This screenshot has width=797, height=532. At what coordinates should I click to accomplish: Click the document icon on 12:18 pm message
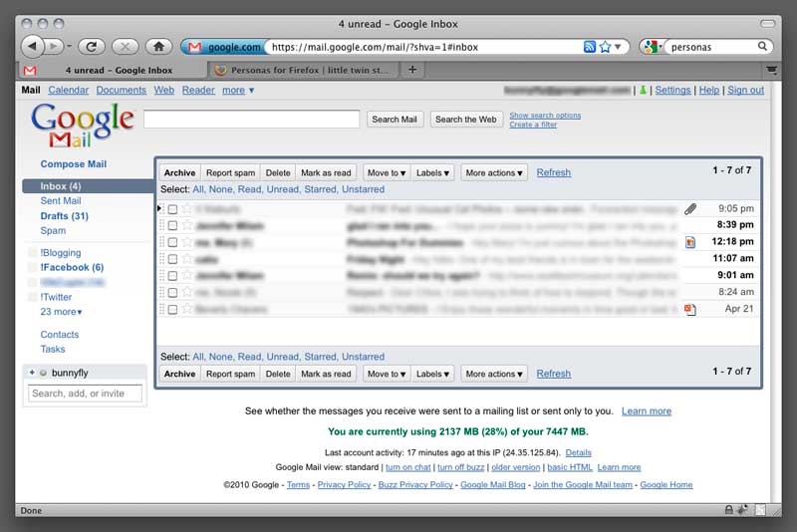[x=689, y=242]
